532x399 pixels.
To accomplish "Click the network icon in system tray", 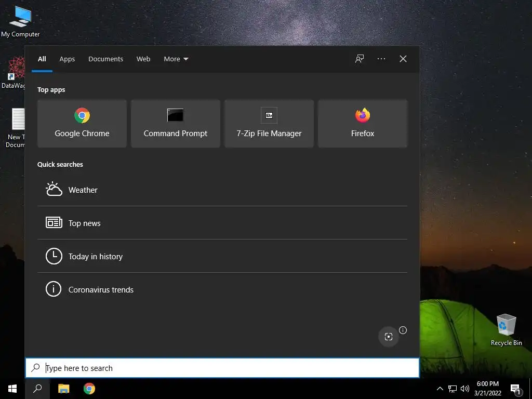I will pyautogui.click(x=453, y=389).
